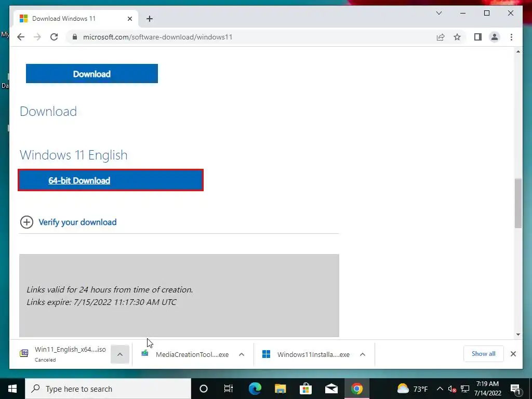
Task: Click the Chrome icon on the taskbar
Action: click(356, 389)
